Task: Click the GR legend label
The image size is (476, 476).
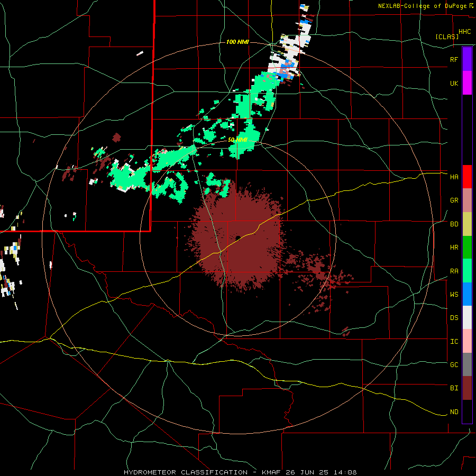Action: click(454, 200)
